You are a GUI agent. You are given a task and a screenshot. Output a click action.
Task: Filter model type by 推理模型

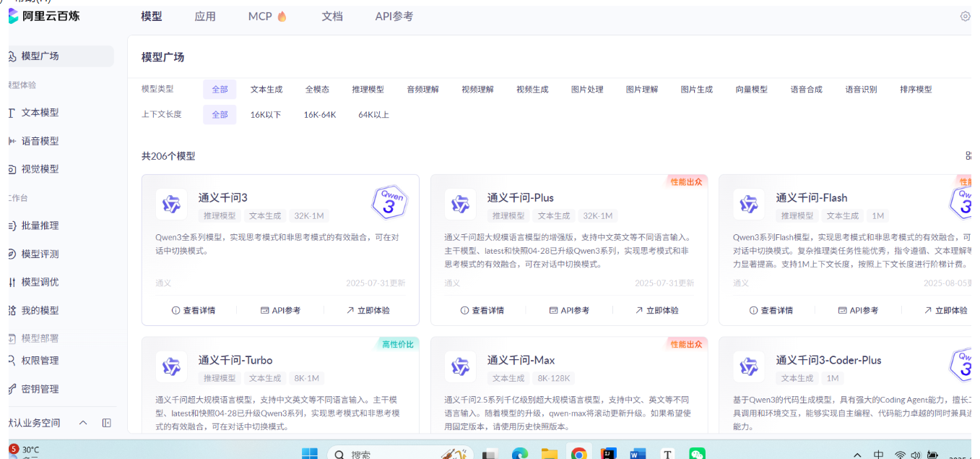368,90
